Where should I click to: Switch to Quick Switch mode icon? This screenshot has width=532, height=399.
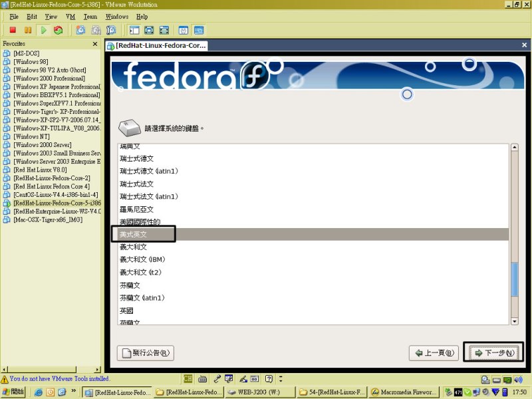coord(149,30)
